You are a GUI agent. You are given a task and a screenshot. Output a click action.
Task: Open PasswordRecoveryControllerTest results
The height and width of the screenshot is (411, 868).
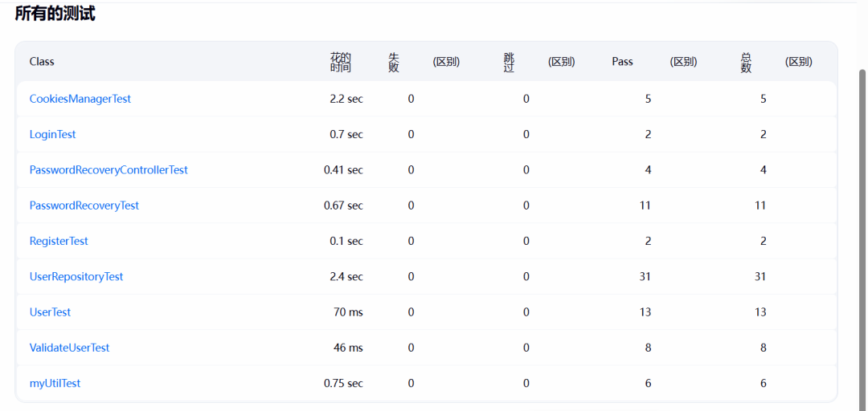coord(108,170)
